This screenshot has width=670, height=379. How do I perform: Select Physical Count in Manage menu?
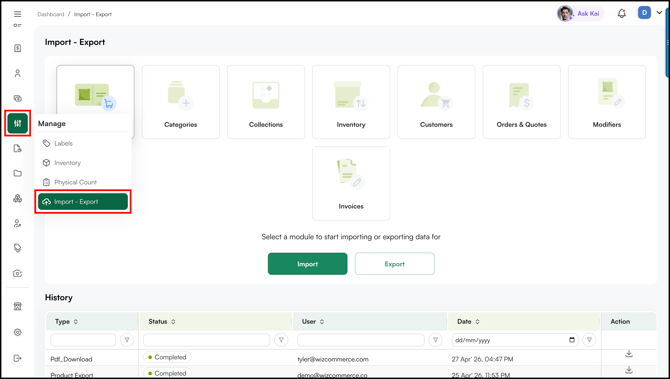(x=82, y=182)
